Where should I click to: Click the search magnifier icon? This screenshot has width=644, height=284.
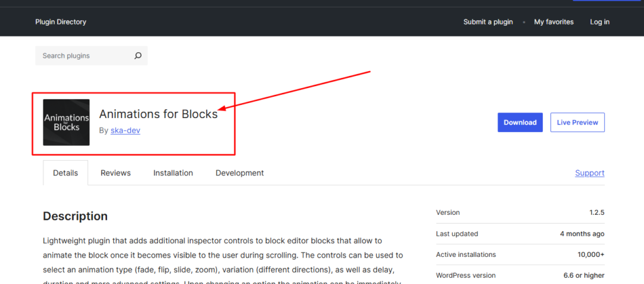(x=138, y=56)
